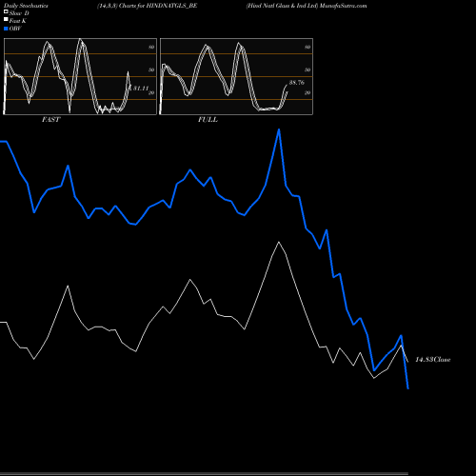The width and height of the screenshot is (476, 476).
Task: Click the Slow D legend swatch
Action: click(6, 11)
